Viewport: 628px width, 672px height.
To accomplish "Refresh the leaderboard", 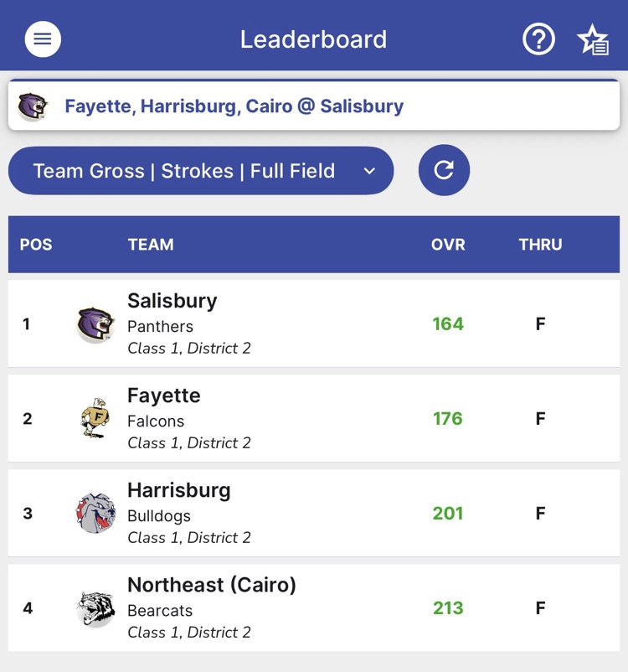I will pos(444,170).
